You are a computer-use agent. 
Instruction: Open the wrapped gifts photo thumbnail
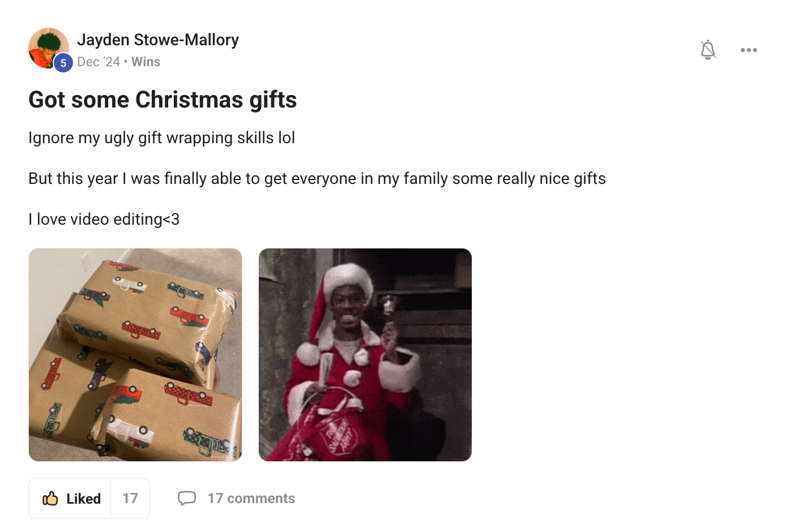[x=135, y=355]
